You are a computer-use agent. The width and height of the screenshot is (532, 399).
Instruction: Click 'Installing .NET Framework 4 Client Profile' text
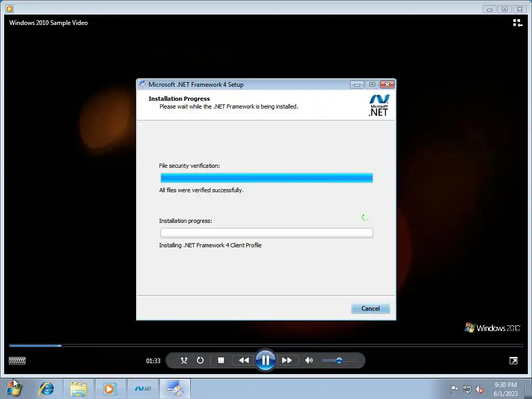(210, 245)
